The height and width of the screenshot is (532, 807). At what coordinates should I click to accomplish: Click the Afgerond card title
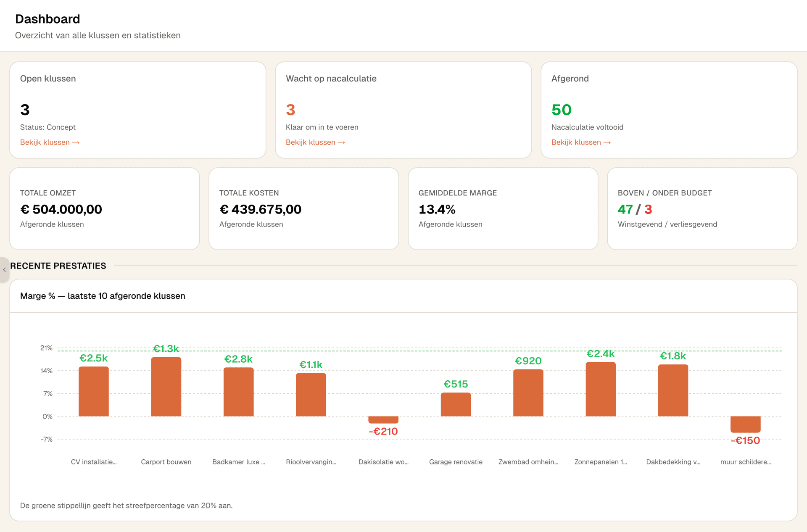(x=570, y=79)
